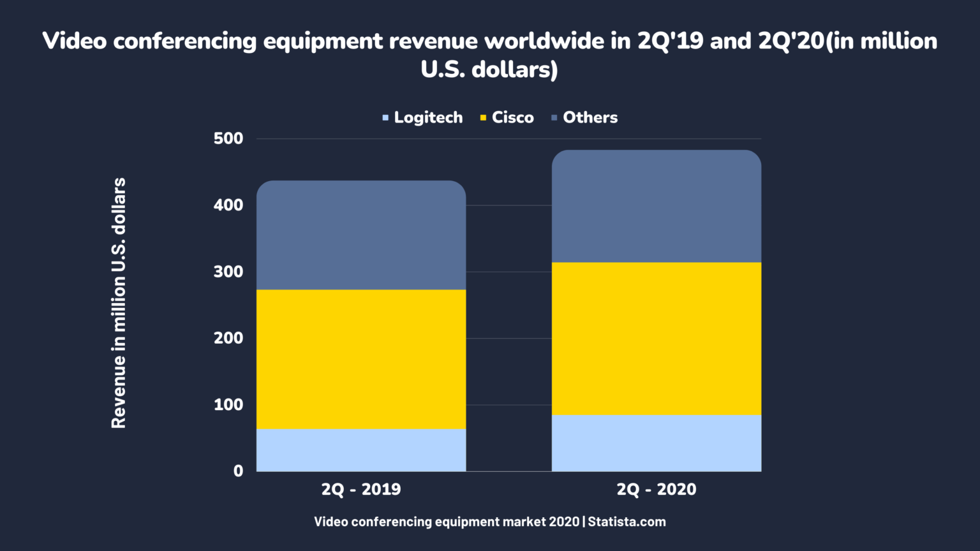Select the Logitech segment at bottom of 2Q-2019
The image size is (980, 551).
[x=360, y=450]
